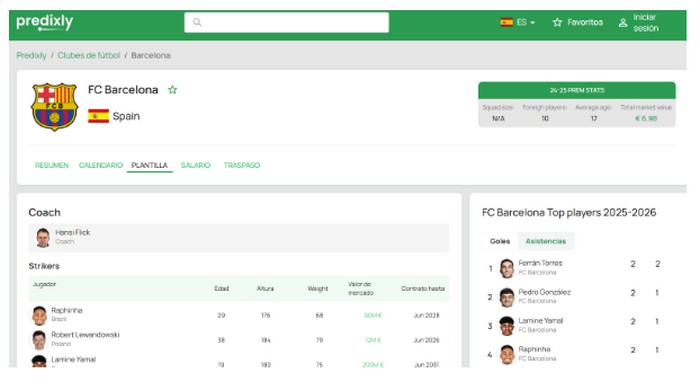Click the Altura column header
The height and width of the screenshot is (391, 700).
tap(265, 289)
